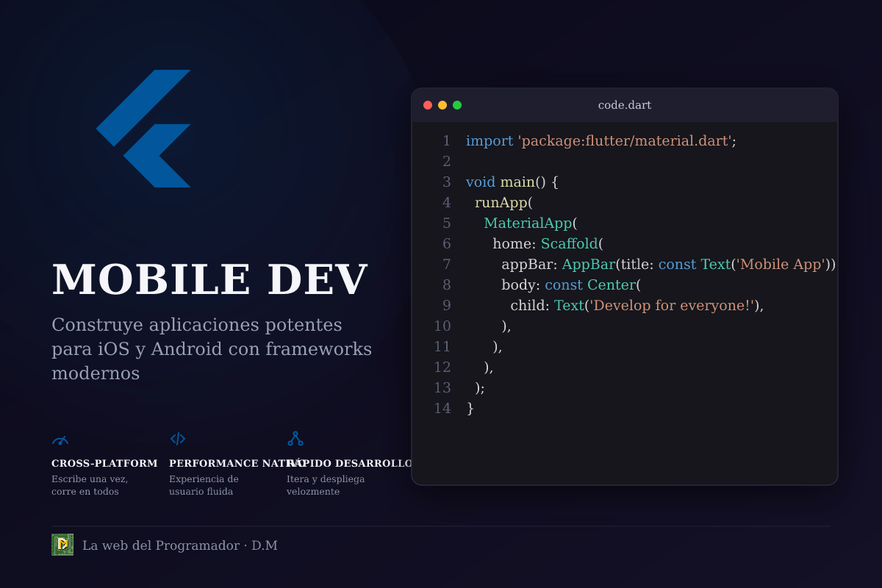Click the 'Mobile App' string in code

point(782,265)
